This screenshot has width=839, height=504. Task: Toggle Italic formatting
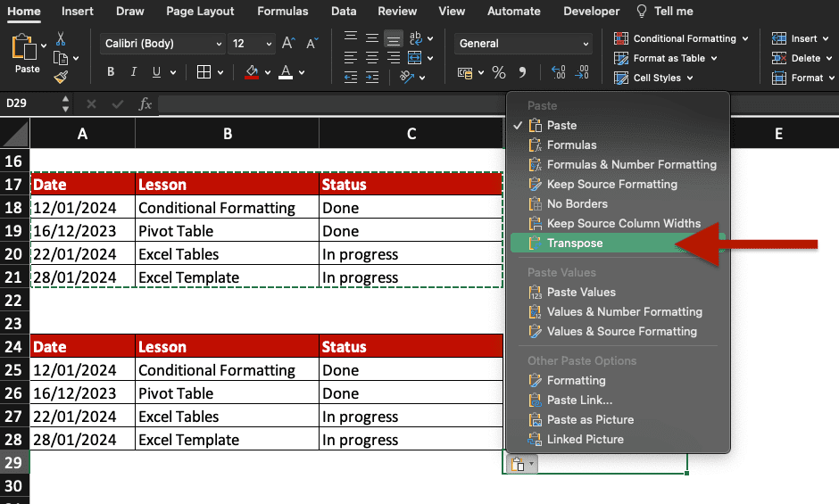134,72
